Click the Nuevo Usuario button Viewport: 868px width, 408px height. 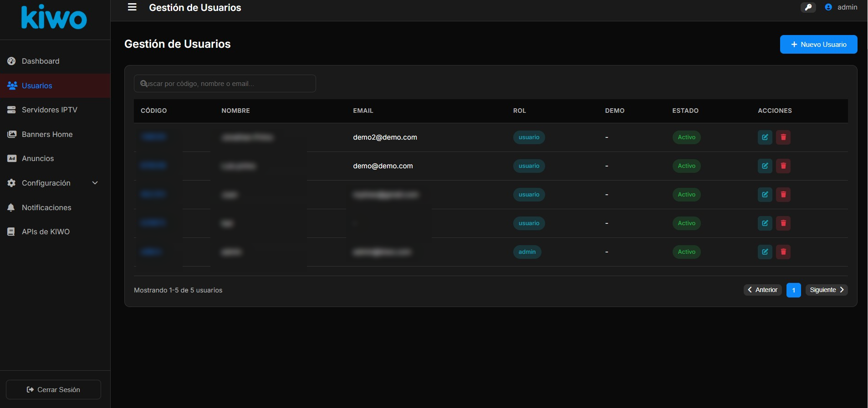coord(818,45)
